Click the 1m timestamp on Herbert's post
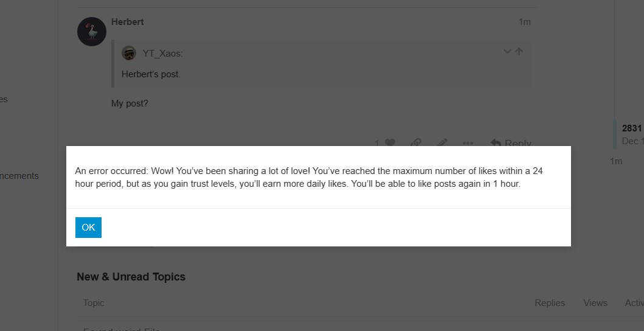The image size is (644, 331). 524,22
